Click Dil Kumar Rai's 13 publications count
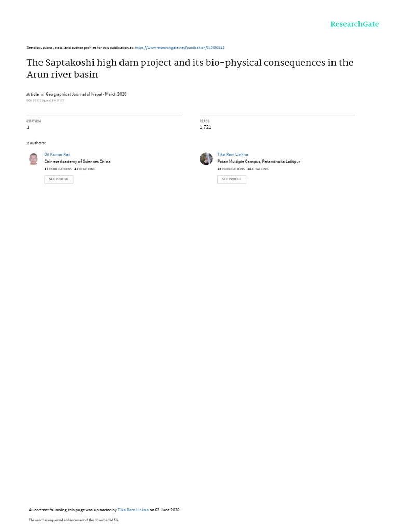The width and height of the screenshot is (399, 532). [58, 169]
